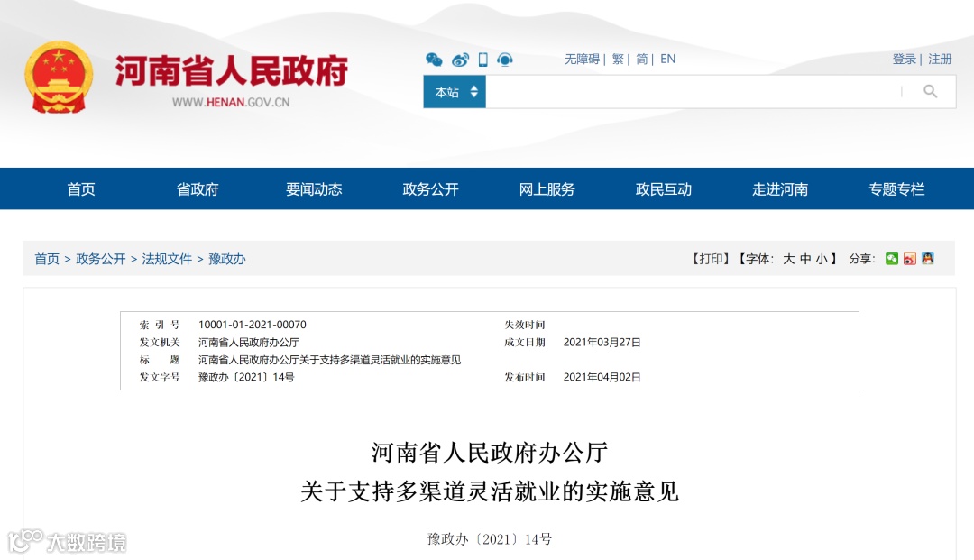Image resolution: width=974 pixels, height=560 pixels.
Task: Share the document via the green WeChat icon
Action: coord(892,258)
